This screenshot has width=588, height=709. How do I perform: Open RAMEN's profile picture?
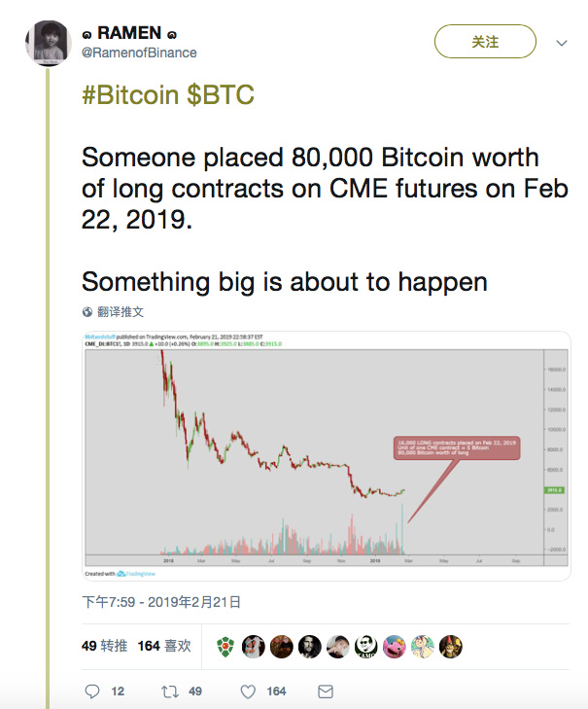[48, 43]
